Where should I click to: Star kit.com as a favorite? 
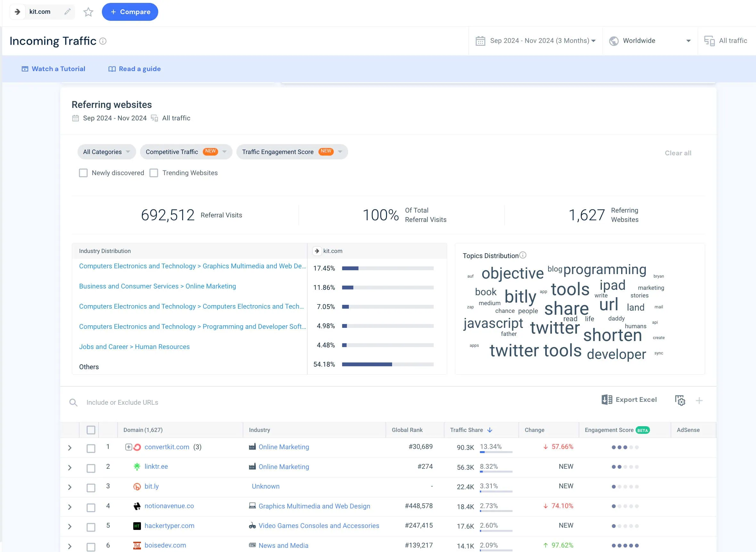(x=88, y=12)
